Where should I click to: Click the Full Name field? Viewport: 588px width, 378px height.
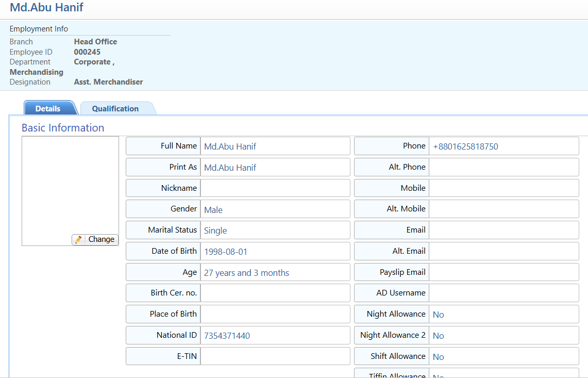[x=275, y=146]
